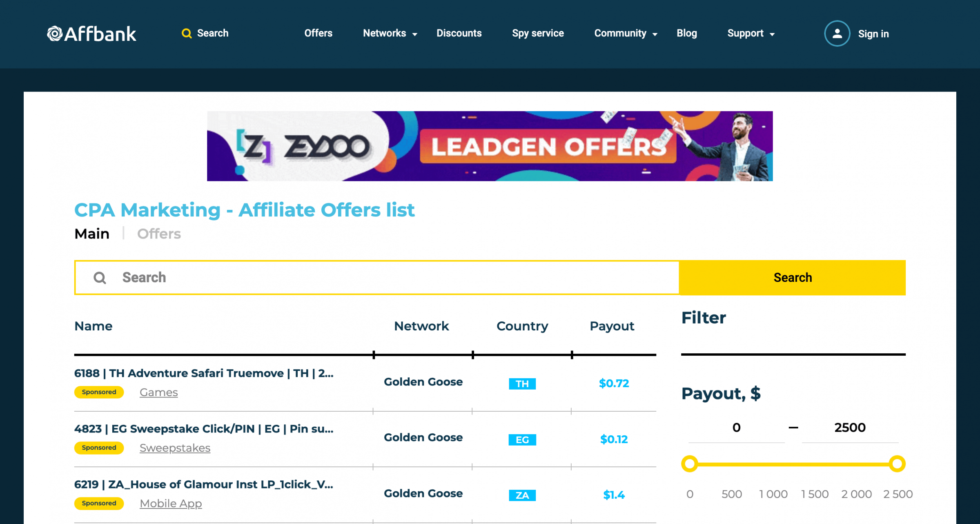Open the Sweepstakes category link
This screenshot has height=524, width=980.
[x=175, y=448]
